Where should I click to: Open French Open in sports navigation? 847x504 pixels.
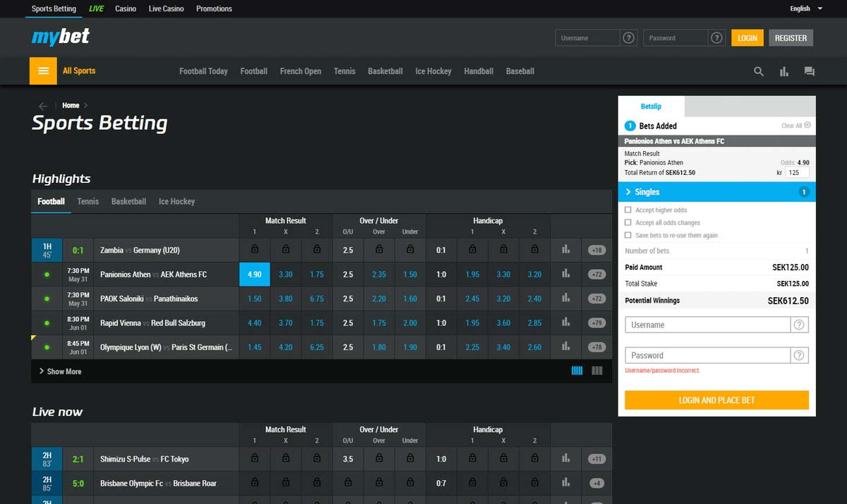pos(300,71)
